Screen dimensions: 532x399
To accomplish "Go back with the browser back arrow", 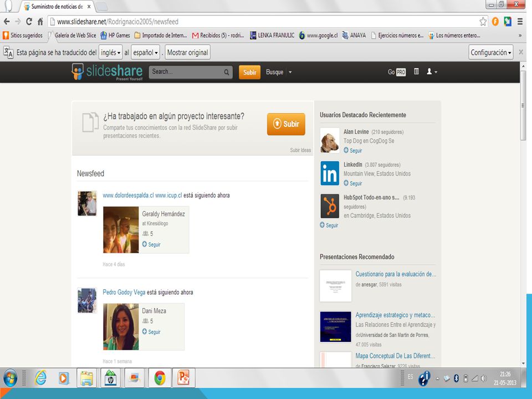I will pos(7,22).
